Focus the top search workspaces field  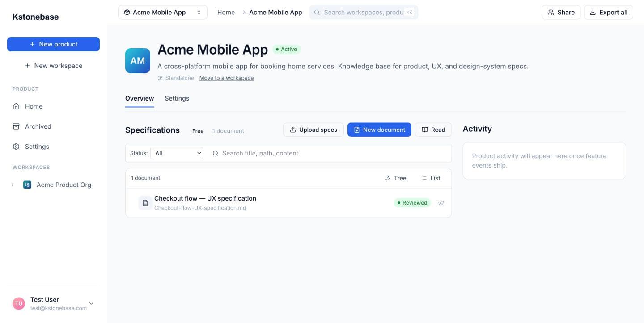[364, 13]
